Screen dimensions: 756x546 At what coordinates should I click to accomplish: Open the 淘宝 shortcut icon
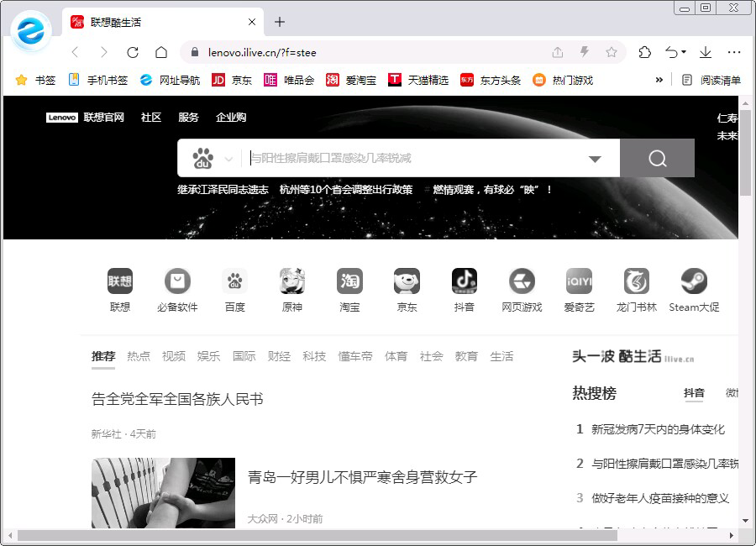(349, 281)
